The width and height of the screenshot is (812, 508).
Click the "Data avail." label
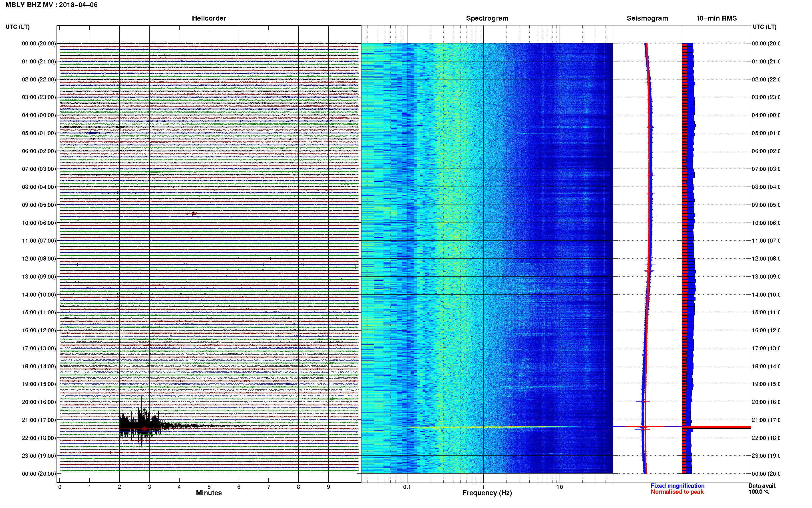click(x=762, y=486)
